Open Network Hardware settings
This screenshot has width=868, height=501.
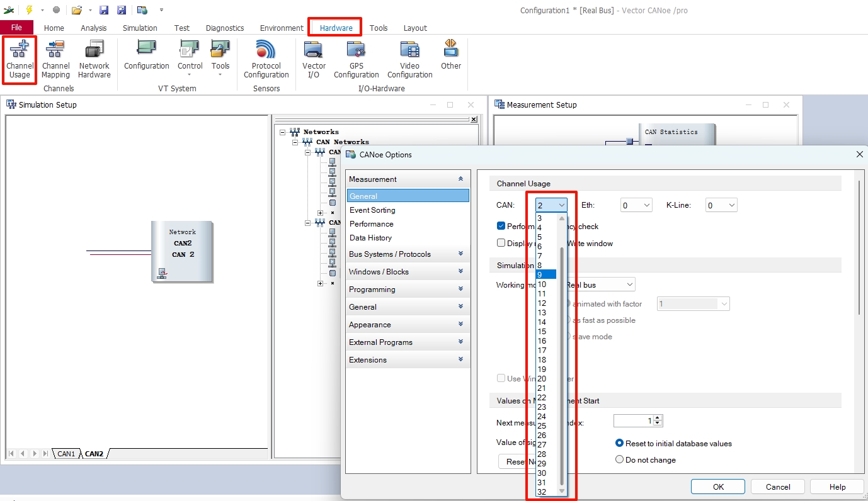(x=94, y=60)
